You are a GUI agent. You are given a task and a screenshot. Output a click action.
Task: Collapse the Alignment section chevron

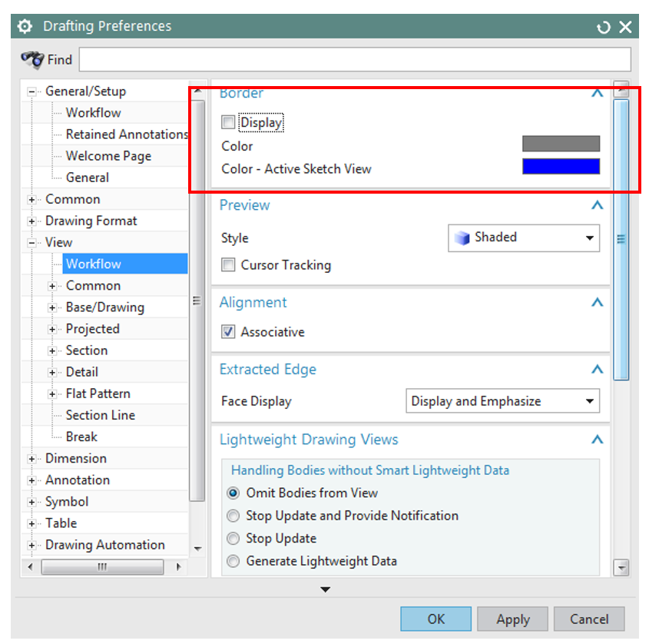tap(597, 302)
